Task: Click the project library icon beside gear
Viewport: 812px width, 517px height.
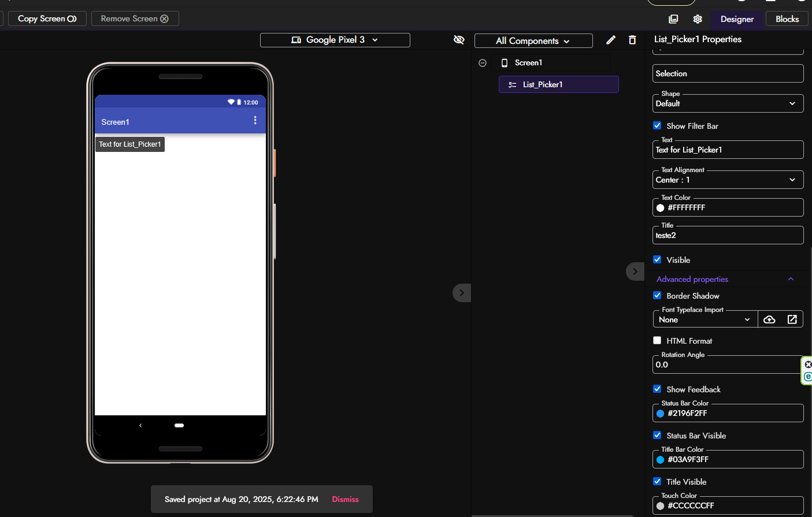Action: coord(673,19)
